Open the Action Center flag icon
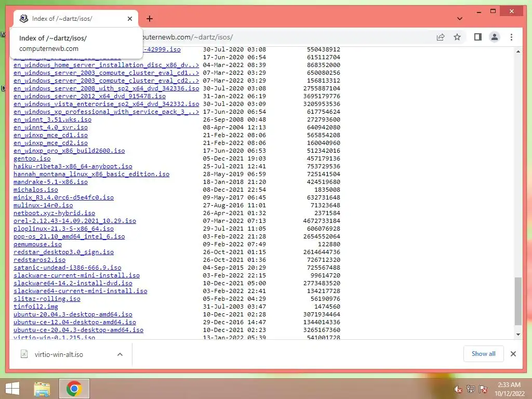 (x=483, y=389)
